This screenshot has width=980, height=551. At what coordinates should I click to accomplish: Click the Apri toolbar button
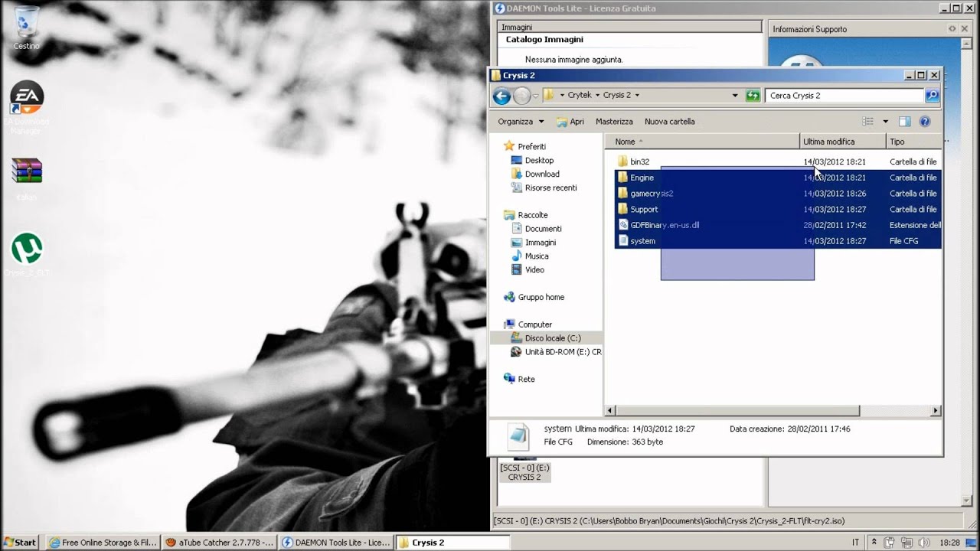(x=570, y=122)
